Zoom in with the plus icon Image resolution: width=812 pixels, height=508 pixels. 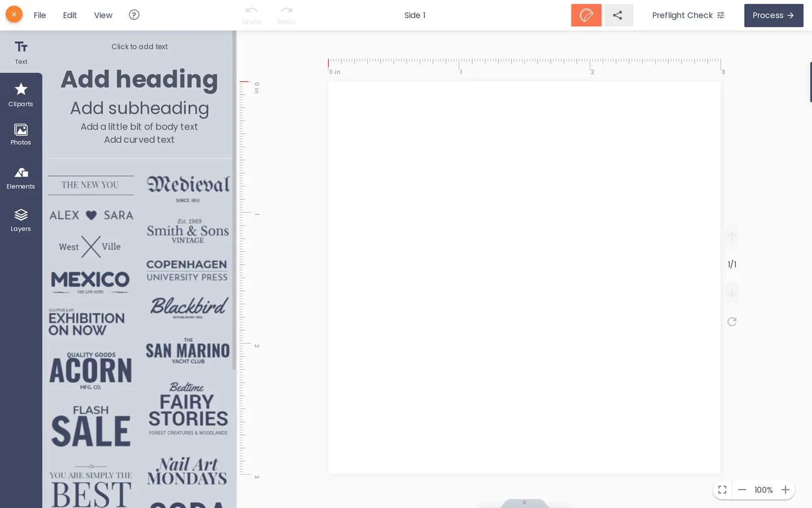[x=785, y=490]
